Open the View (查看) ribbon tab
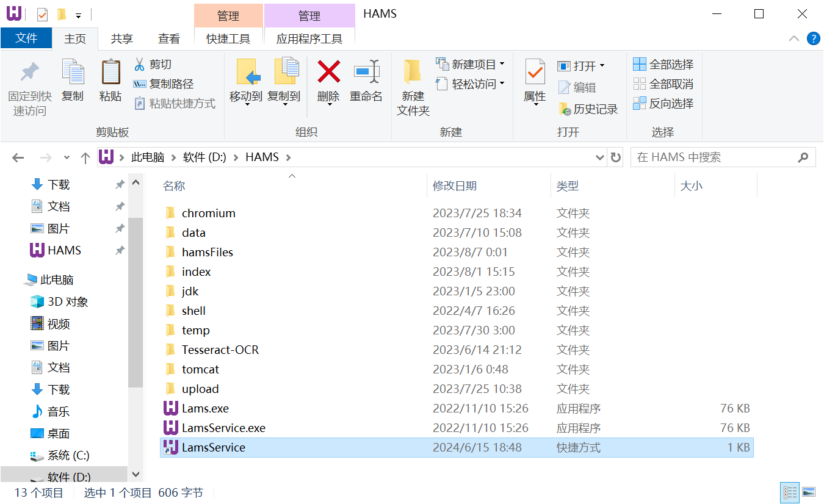This screenshot has width=824, height=504. (x=169, y=38)
